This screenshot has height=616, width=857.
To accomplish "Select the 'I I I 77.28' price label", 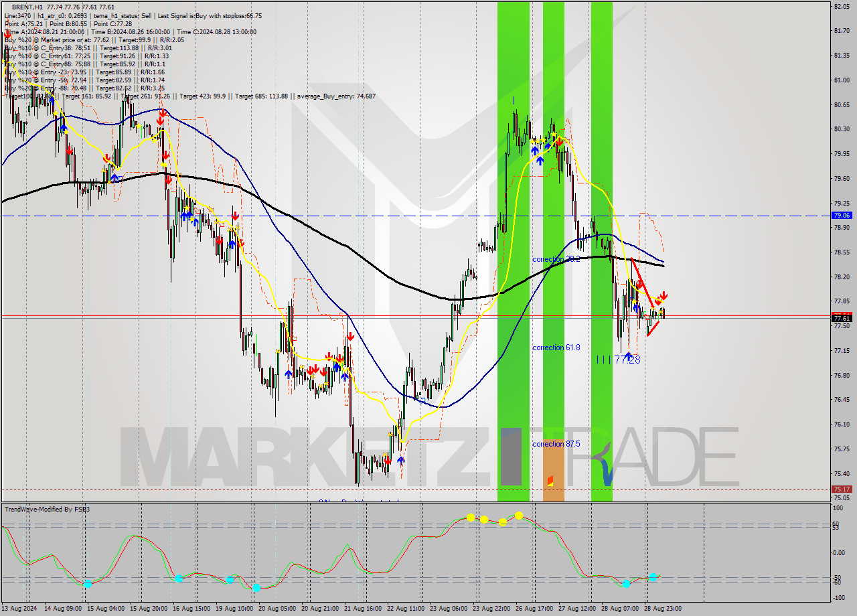I will tap(618, 360).
